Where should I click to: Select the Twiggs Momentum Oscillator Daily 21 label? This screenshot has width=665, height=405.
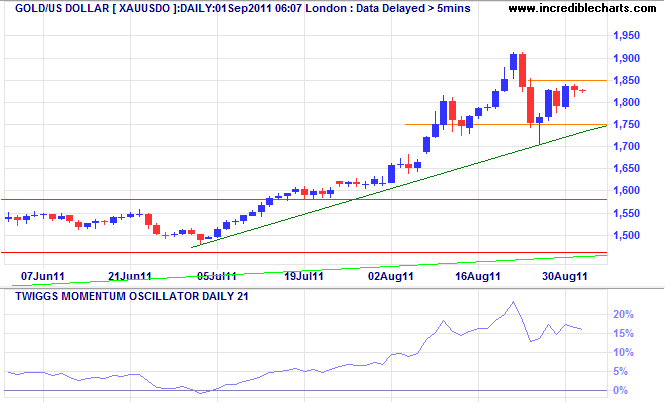click(131, 296)
